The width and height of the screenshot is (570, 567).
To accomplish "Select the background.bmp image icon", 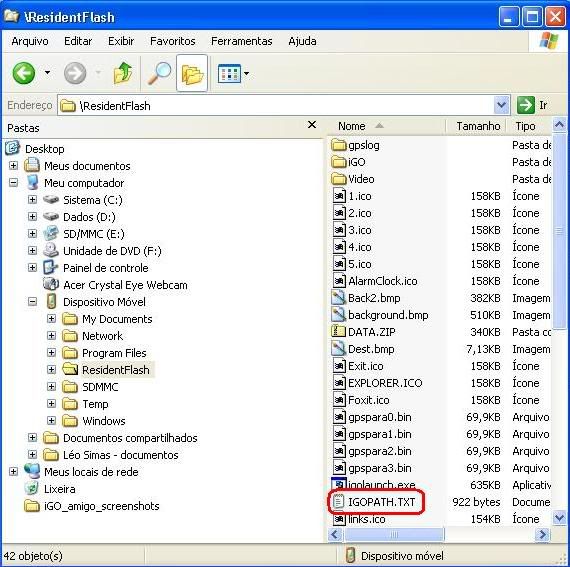I will [x=338, y=315].
